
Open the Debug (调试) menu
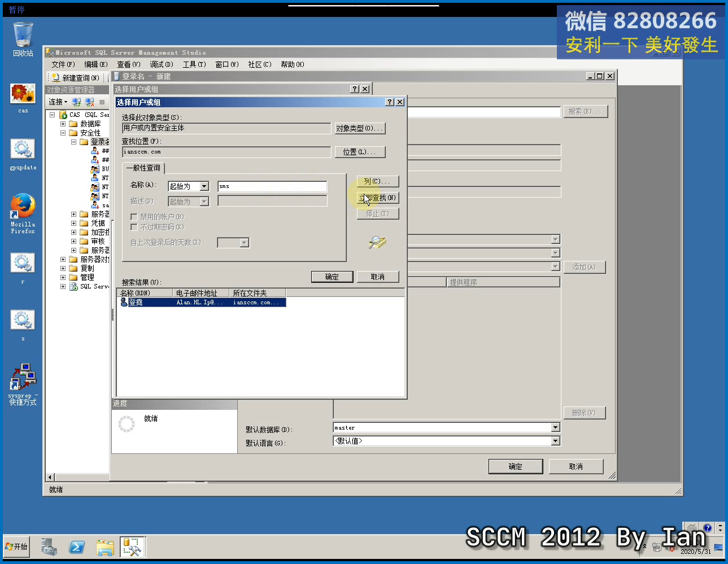161,64
